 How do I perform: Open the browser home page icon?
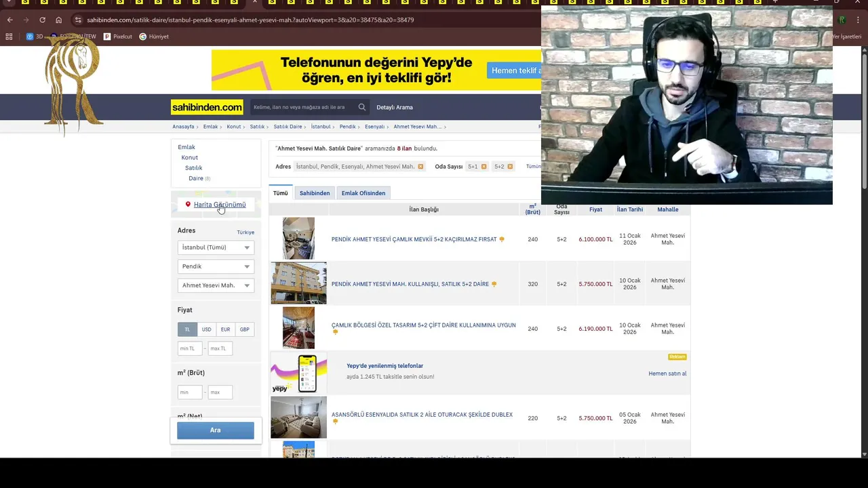(58, 20)
